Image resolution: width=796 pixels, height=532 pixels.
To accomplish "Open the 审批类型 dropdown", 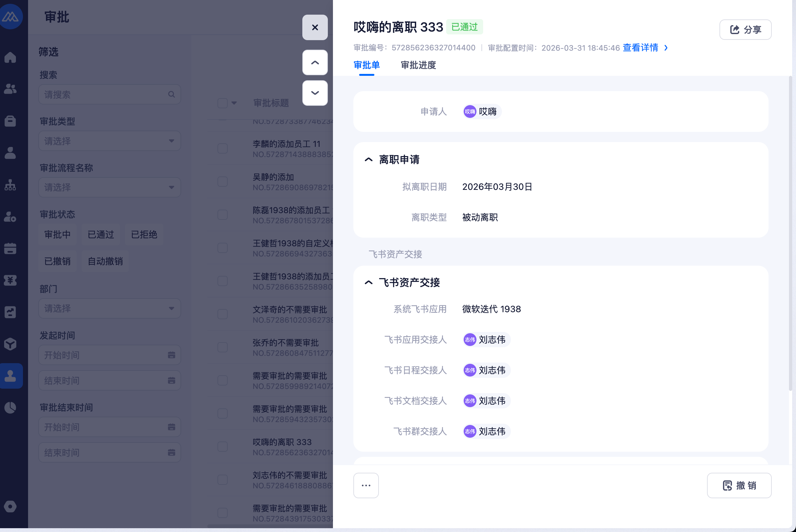I will [109, 141].
